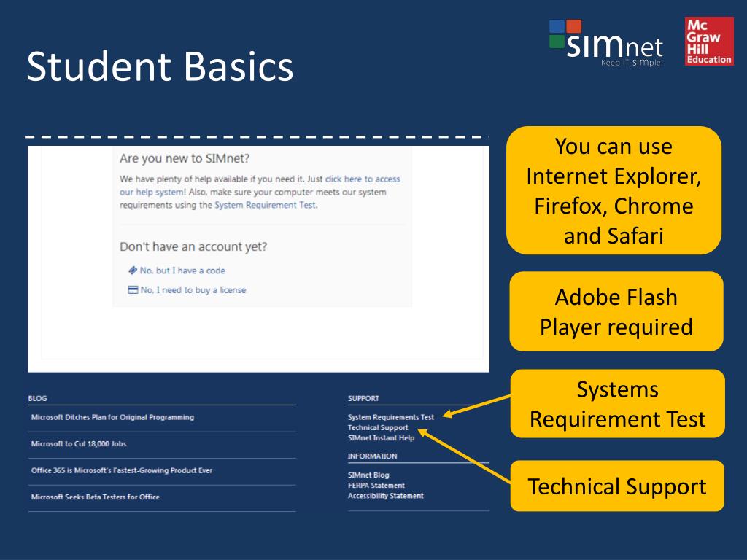Open 'SIMnet Instant Help' link
The height and width of the screenshot is (560, 747).
[381, 438]
